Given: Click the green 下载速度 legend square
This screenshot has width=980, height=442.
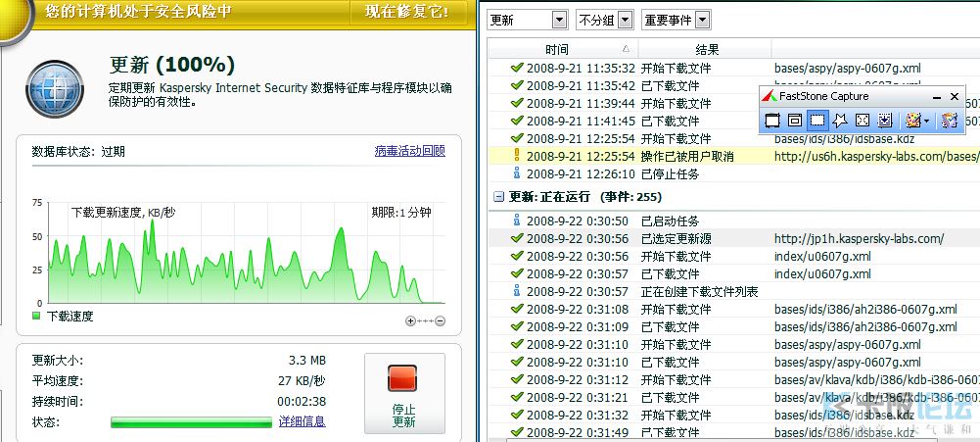Looking at the screenshot, I should (37, 316).
